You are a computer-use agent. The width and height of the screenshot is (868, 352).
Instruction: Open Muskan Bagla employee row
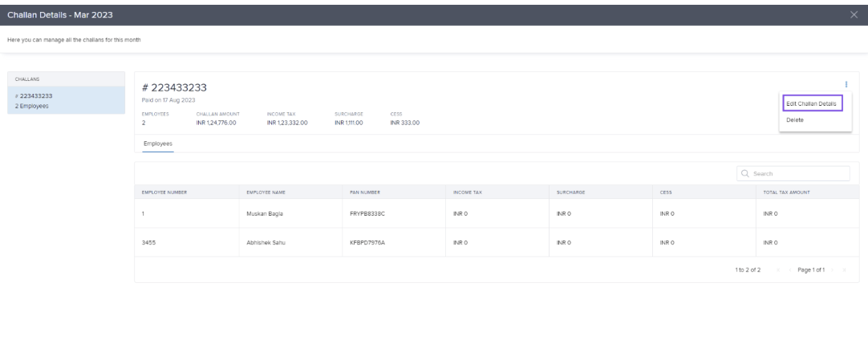[264, 214]
